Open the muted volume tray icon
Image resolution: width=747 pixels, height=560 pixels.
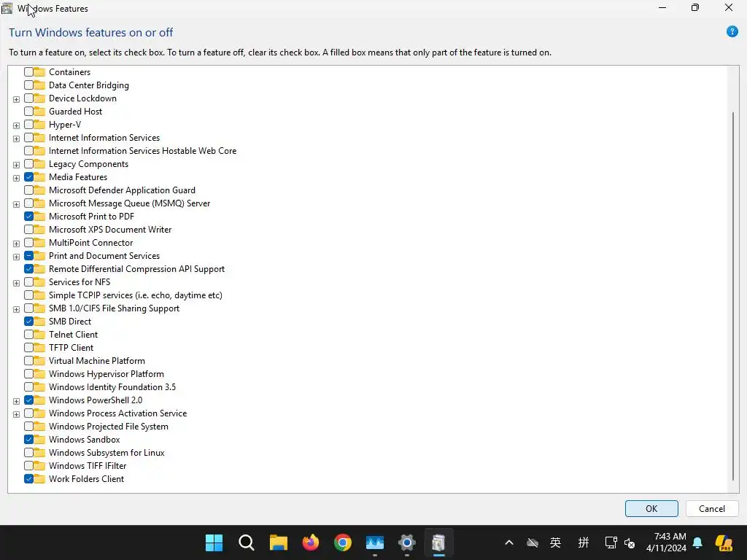630,542
